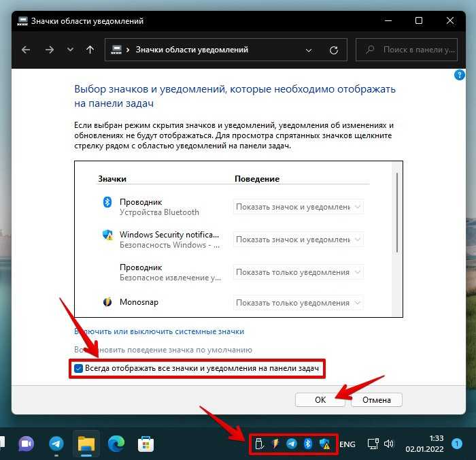Open the clock and date in taskbar

(425, 444)
